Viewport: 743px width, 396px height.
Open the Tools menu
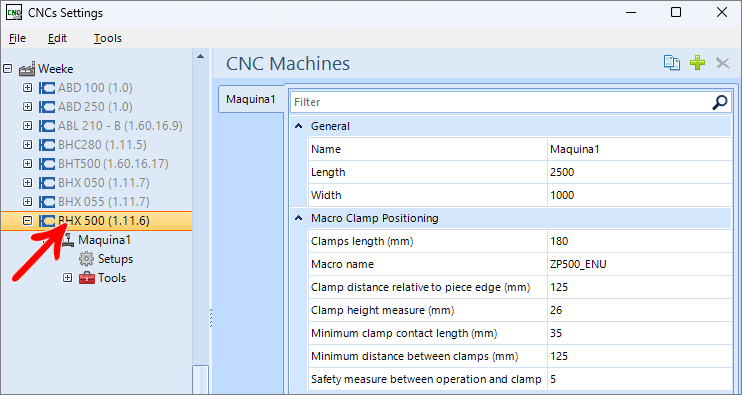108,38
